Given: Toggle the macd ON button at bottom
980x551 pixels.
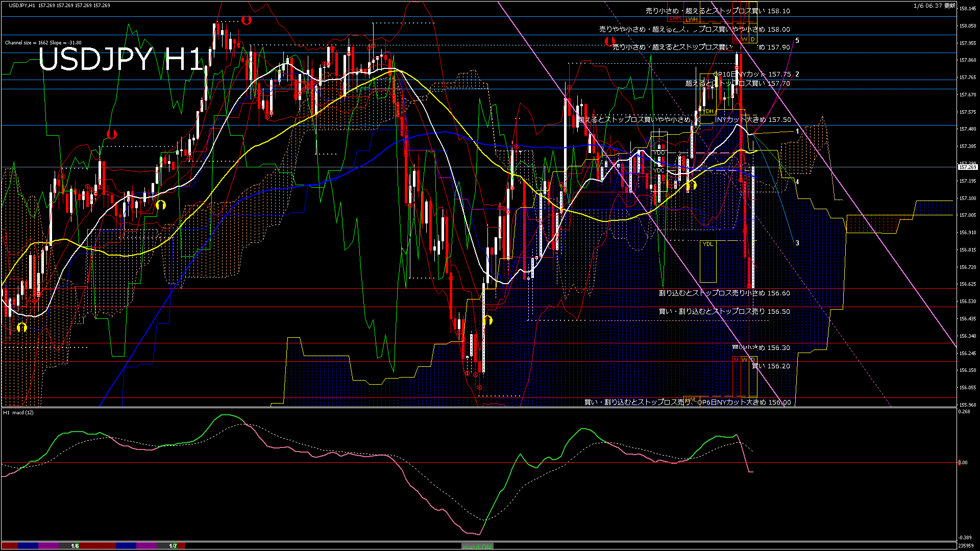Looking at the screenshot, I should (477, 546).
